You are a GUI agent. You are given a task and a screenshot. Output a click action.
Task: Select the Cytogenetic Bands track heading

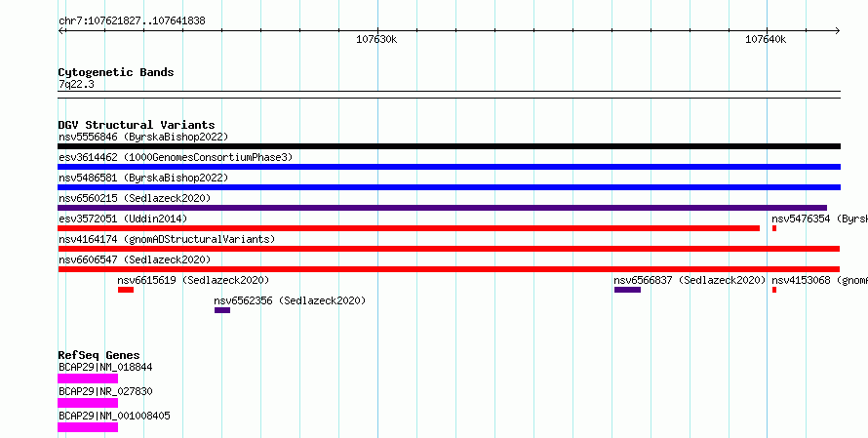click(116, 72)
